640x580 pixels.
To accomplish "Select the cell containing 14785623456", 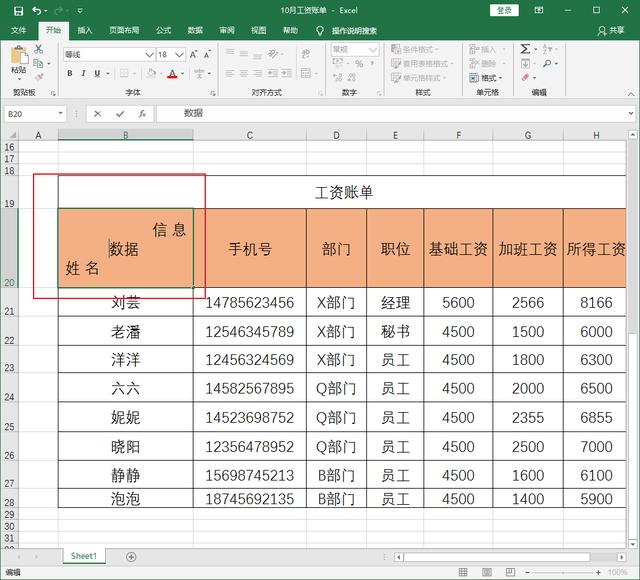I will click(250, 302).
